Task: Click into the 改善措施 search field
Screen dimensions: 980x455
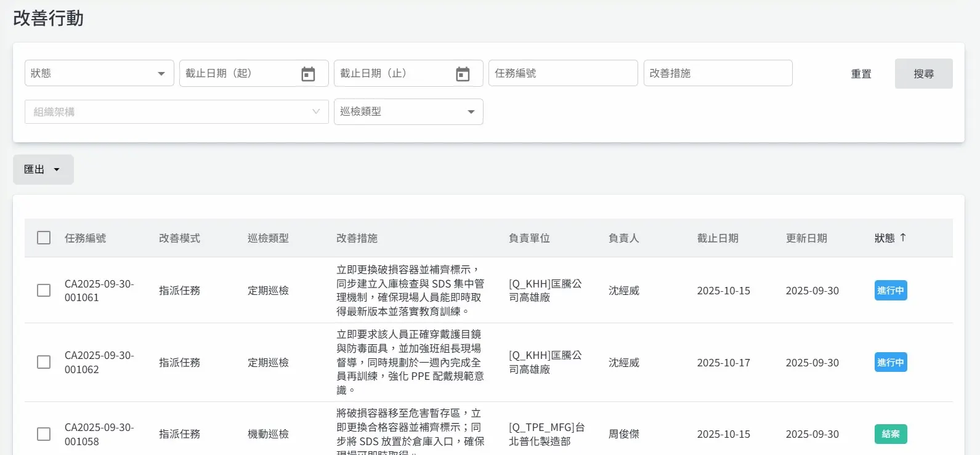Action: [x=718, y=73]
